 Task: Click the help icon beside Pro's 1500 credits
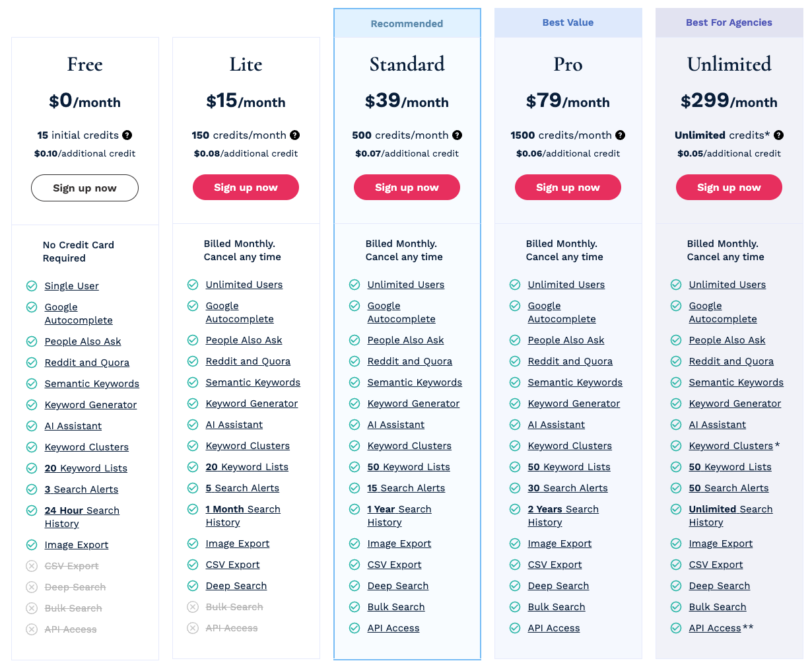(x=620, y=135)
